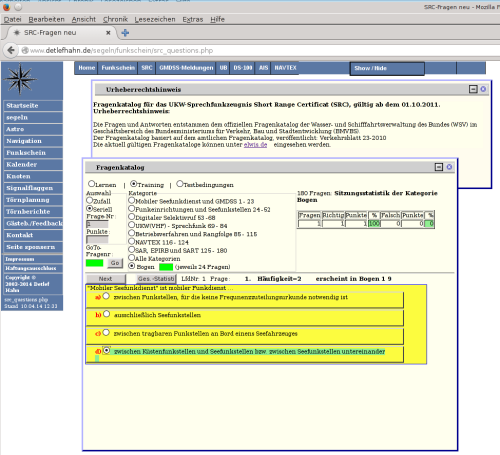Open the Hilfe menu
Viewport: 500px width, 455px height.
(x=217, y=19)
